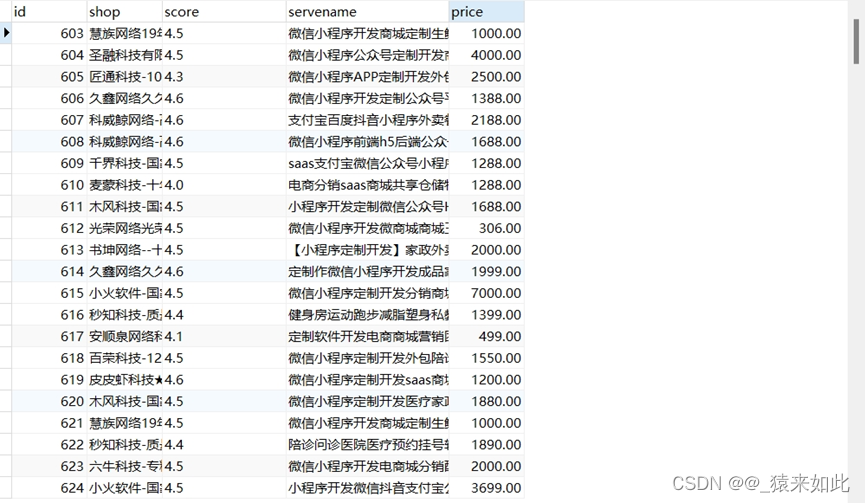Click servename starting with 电商分销saas商城
Viewport: 865px width, 503px height.
pyautogui.click(x=368, y=185)
